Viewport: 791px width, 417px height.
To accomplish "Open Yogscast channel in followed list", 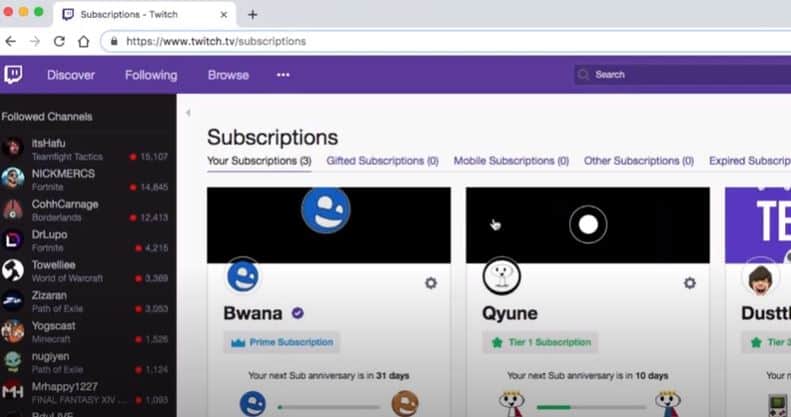I will [x=85, y=331].
